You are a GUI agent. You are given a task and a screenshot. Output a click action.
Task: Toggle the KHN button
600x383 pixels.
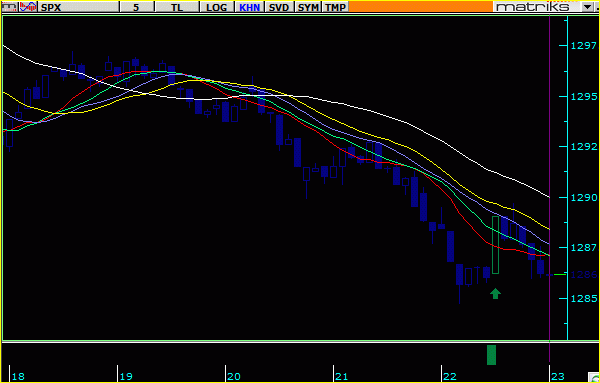(x=249, y=7)
